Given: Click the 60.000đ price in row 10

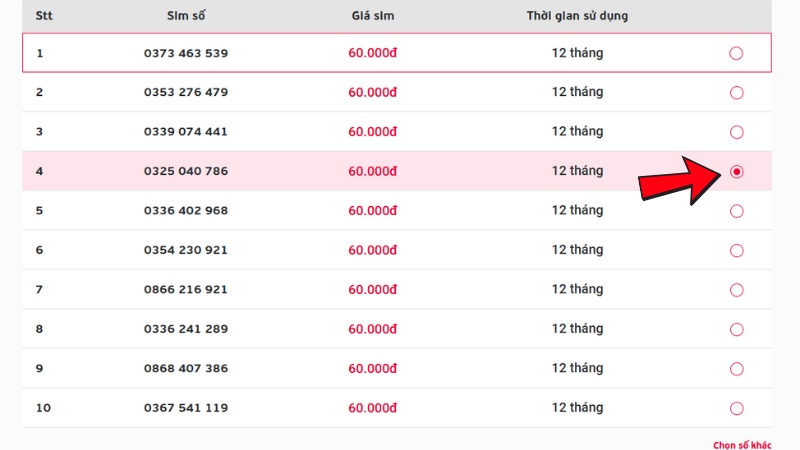Looking at the screenshot, I should point(372,408).
